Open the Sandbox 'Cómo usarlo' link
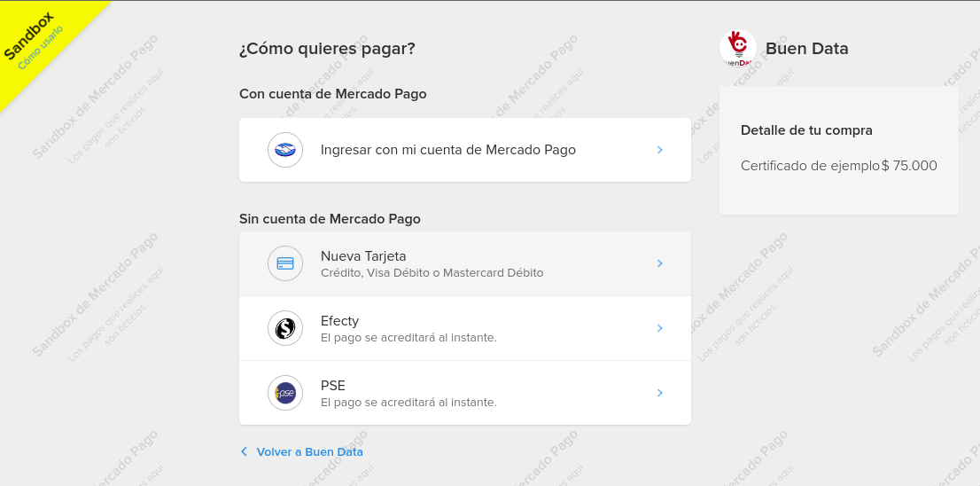This screenshot has width=980, height=486. (x=41, y=48)
